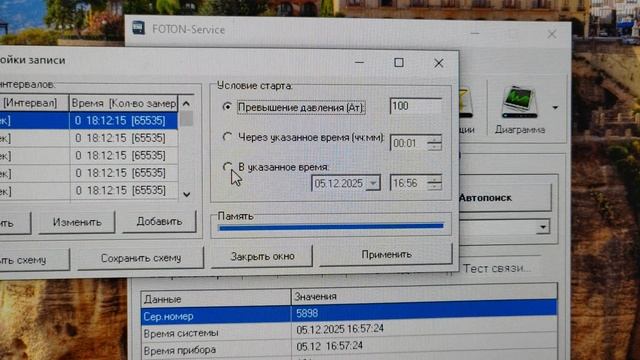Open the 05.12.2025 date dropdown
The height and width of the screenshot is (360, 640).
[x=373, y=184]
